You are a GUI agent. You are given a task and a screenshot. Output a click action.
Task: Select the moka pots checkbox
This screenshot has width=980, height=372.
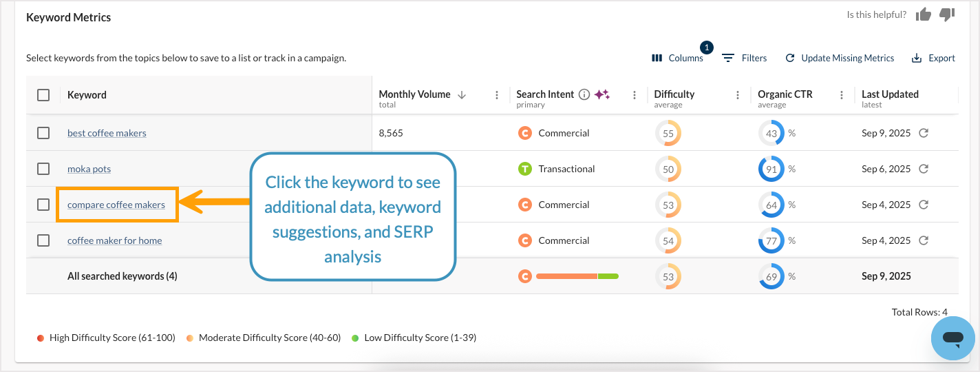pos(43,169)
